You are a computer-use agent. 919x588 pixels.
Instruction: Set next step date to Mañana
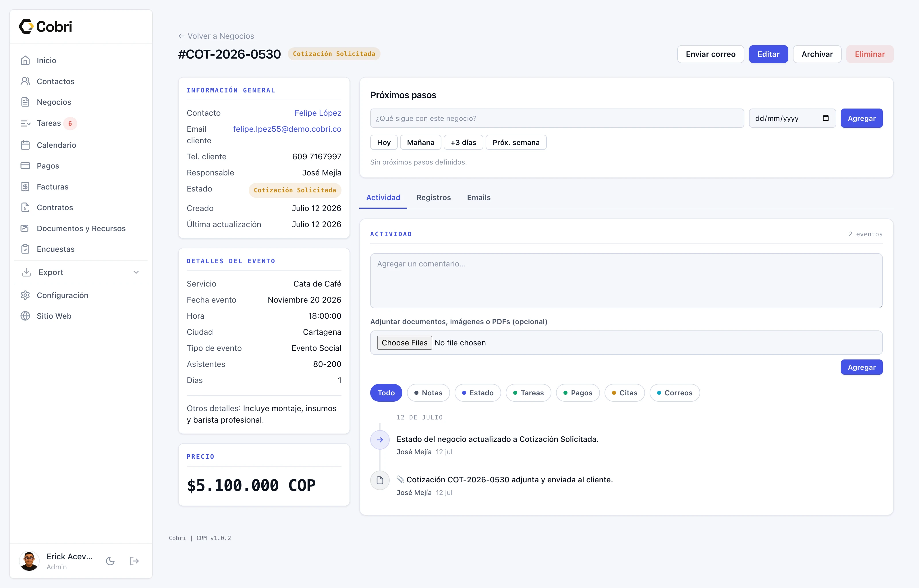pyautogui.click(x=420, y=142)
